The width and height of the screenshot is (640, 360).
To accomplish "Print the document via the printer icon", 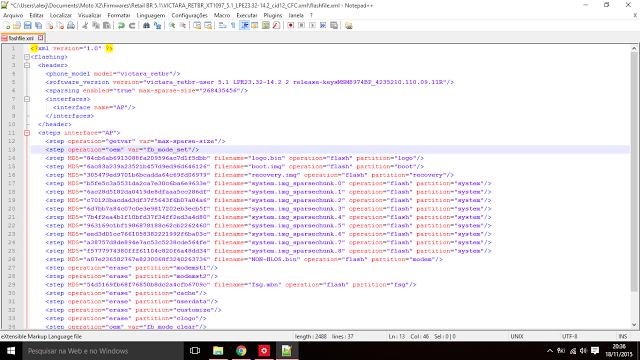I will coord(71,26).
